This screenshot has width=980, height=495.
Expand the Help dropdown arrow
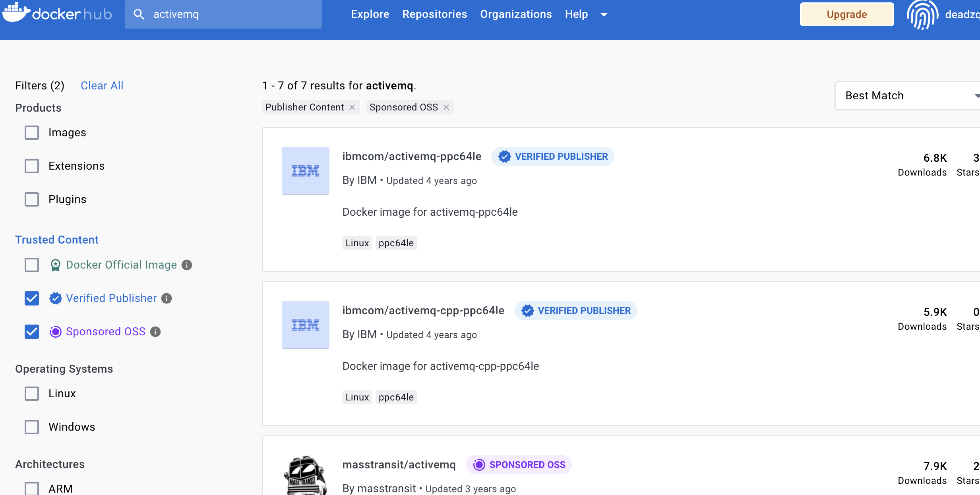604,15
